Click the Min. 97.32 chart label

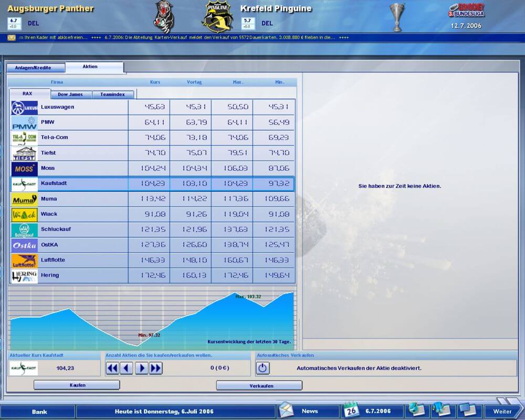(149, 335)
